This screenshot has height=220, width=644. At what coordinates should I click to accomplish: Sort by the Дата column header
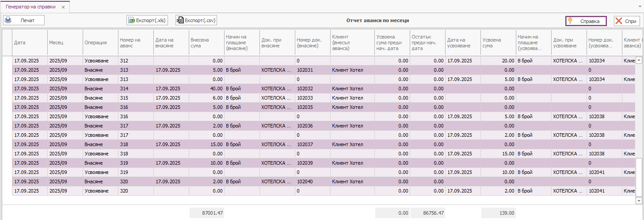[x=29, y=43]
